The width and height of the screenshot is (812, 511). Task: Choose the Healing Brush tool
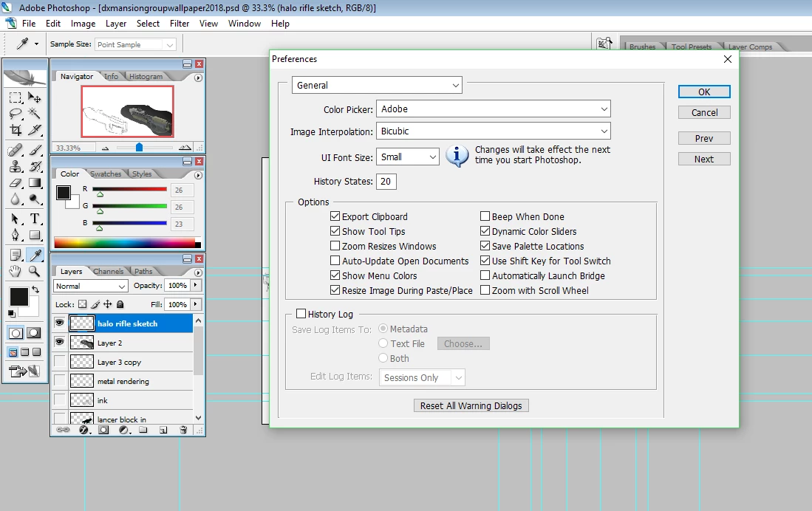pos(16,150)
